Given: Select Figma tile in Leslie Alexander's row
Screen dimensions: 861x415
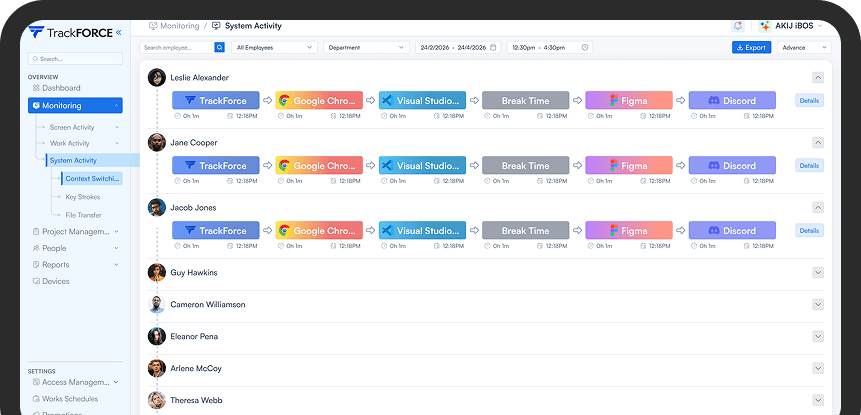Looking at the screenshot, I should tap(629, 100).
